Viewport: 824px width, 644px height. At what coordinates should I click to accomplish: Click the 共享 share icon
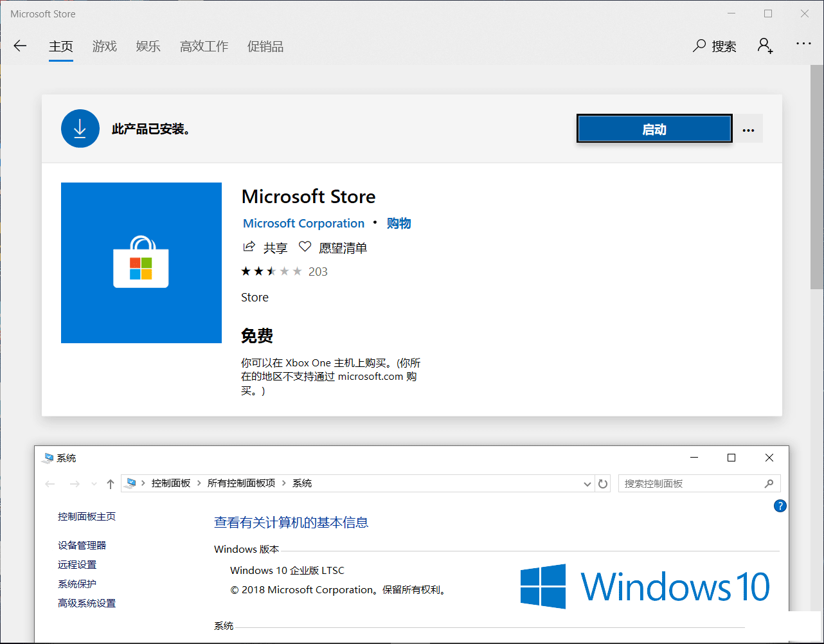pyautogui.click(x=249, y=247)
